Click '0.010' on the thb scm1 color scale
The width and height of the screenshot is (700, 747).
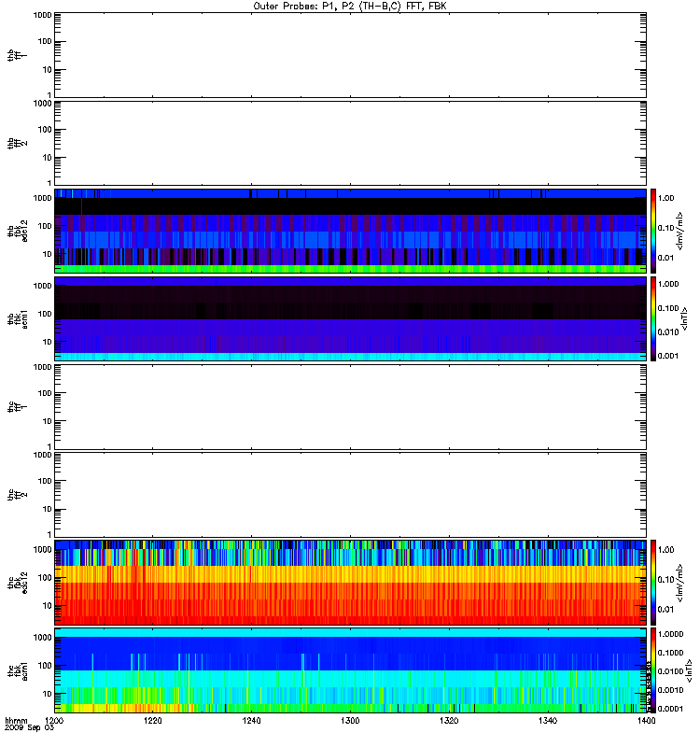tap(668, 332)
